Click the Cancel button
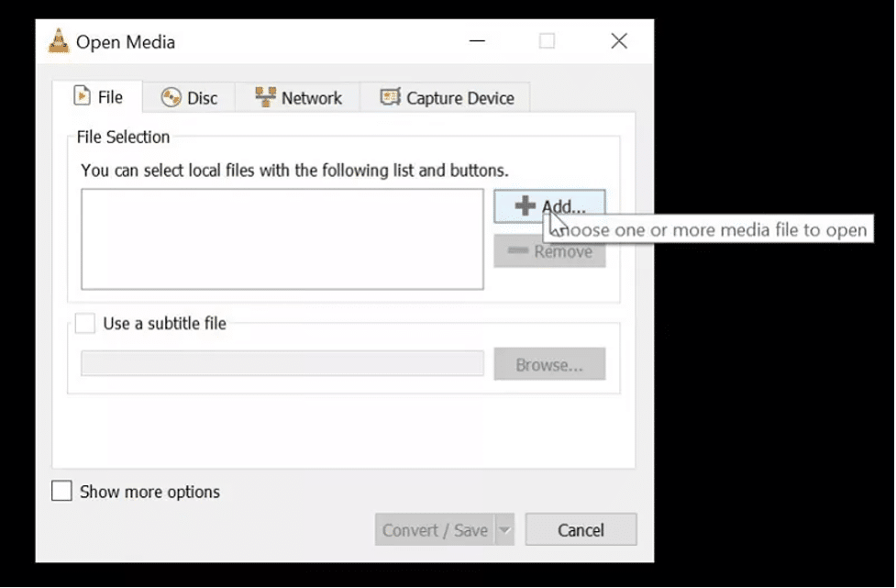This screenshot has height=588, width=896. tap(581, 529)
